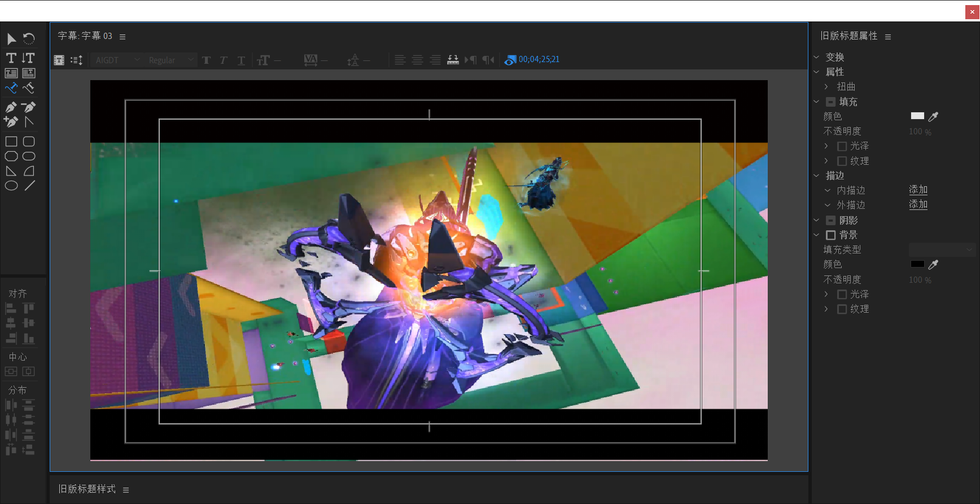Toggle the 背景 checkbox

coord(831,235)
